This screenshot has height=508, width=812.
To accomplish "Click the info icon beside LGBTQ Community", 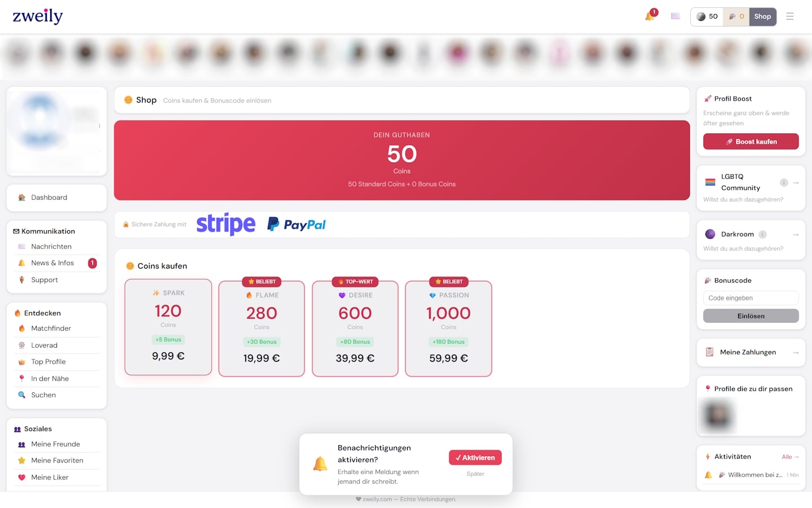I will click(x=784, y=182).
